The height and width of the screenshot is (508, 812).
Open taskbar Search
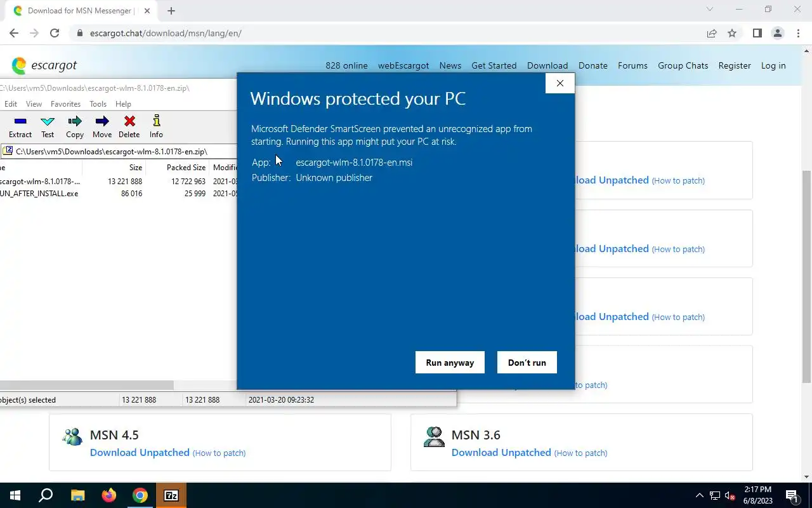tap(46, 495)
